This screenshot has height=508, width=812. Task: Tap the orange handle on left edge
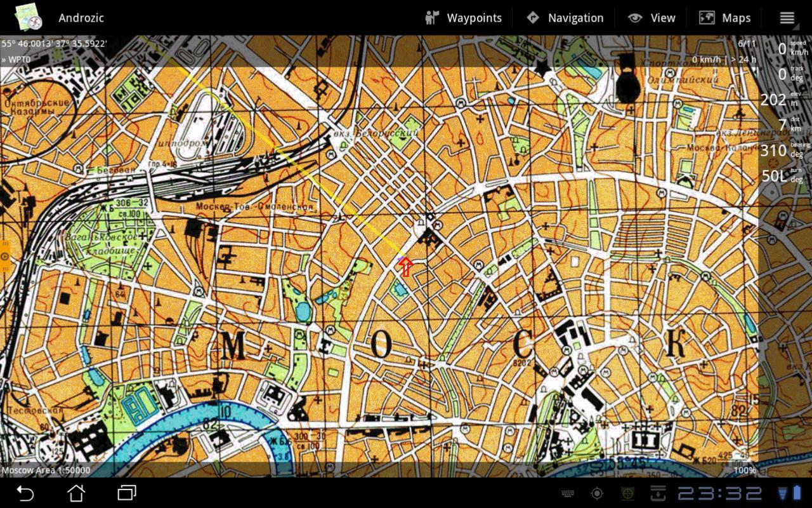[x=4, y=257]
